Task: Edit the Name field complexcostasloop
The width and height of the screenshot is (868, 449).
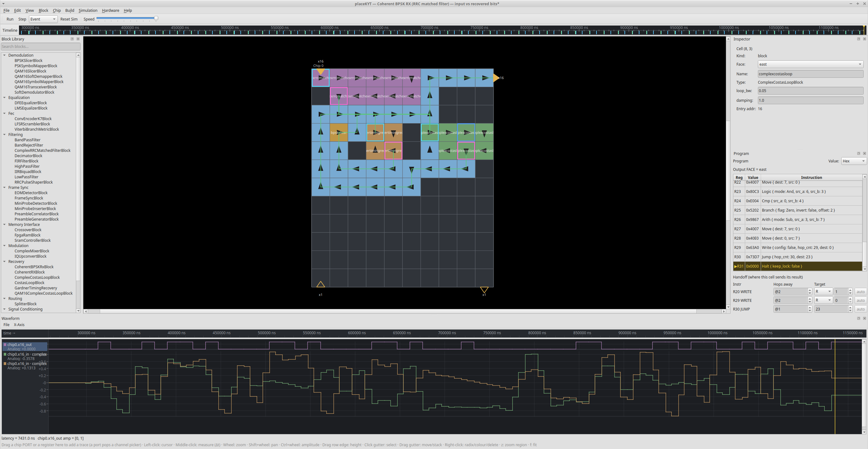Action: pos(810,74)
